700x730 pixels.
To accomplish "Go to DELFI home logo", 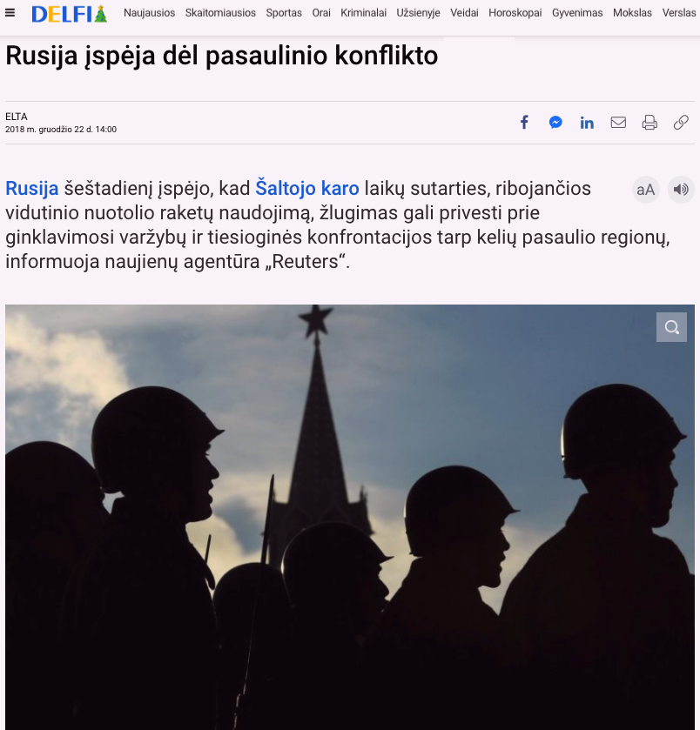I will coord(70,14).
